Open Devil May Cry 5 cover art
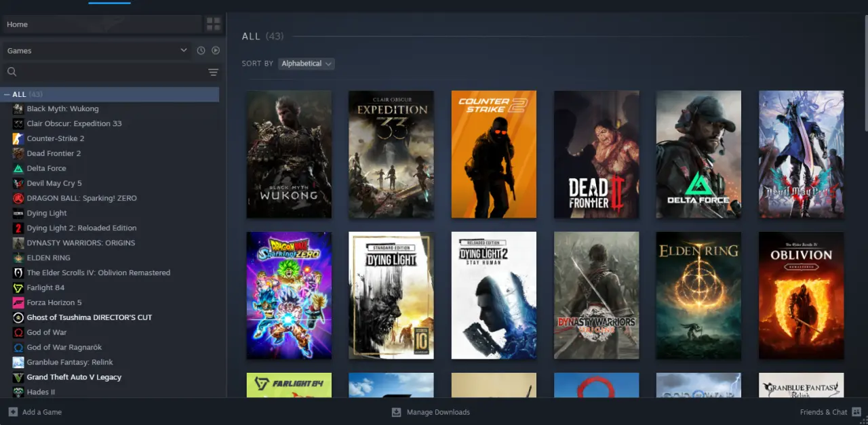Screen dimensions: 868x425 [x=802, y=155]
